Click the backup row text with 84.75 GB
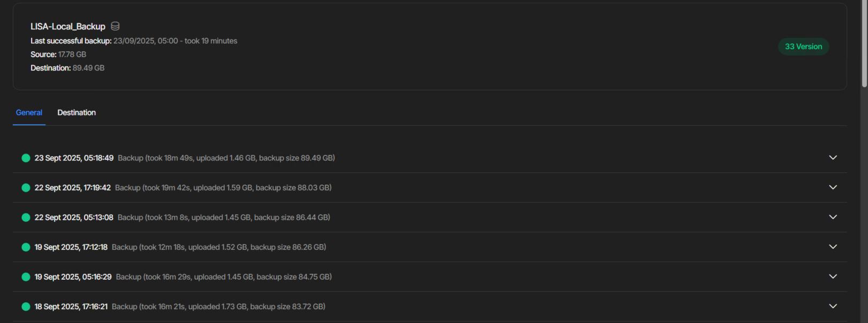Image resolution: width=868 pixels, height=323 pixels. pos(224,277)
